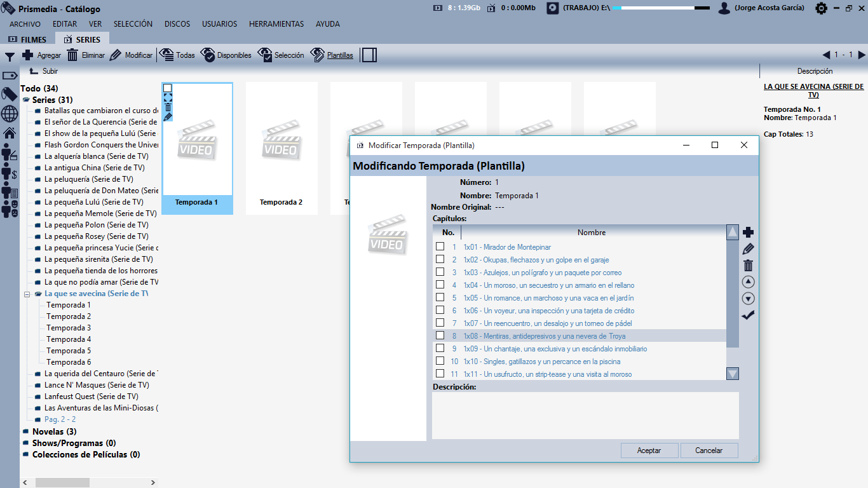Image resolution: width=868 pixels, height=488 pixels.
Task: Go to next page using the right arrow
Action: click(862, 55)
